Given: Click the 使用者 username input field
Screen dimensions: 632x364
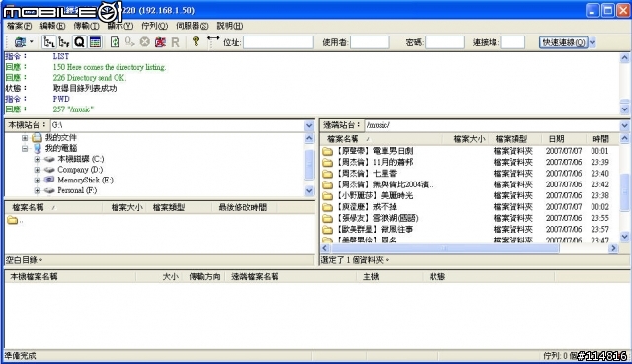Looking at the screenshot, I should pyautogui.click(x=369, y=42).
